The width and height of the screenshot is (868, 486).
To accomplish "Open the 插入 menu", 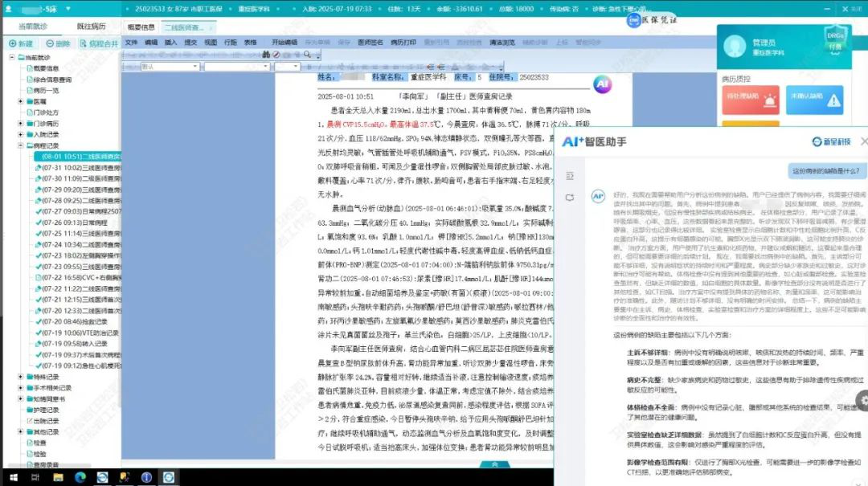I will 170,42.
